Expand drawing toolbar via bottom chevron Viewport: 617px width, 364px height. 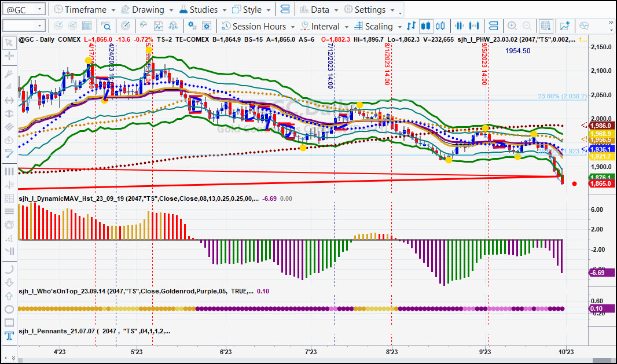[13, 357]
